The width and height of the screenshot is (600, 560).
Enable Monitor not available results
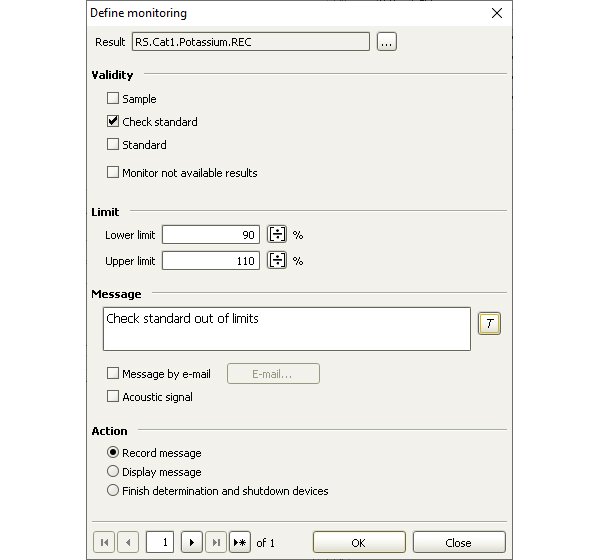coord(113,172)
